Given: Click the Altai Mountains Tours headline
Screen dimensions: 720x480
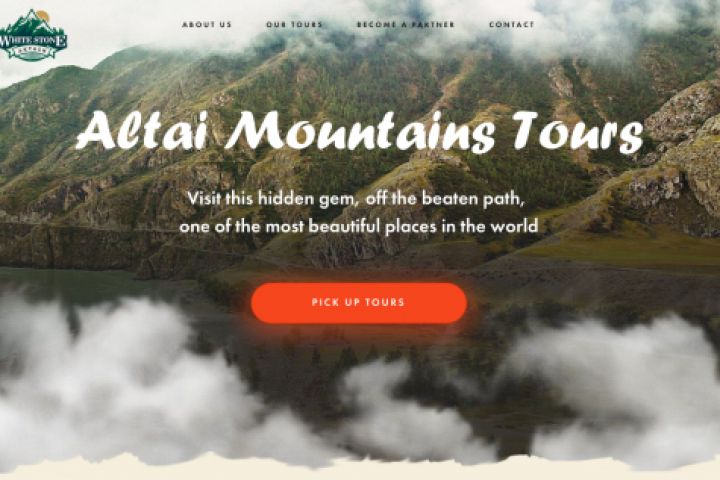Looking at the screenshot, I should click(360, 131).
